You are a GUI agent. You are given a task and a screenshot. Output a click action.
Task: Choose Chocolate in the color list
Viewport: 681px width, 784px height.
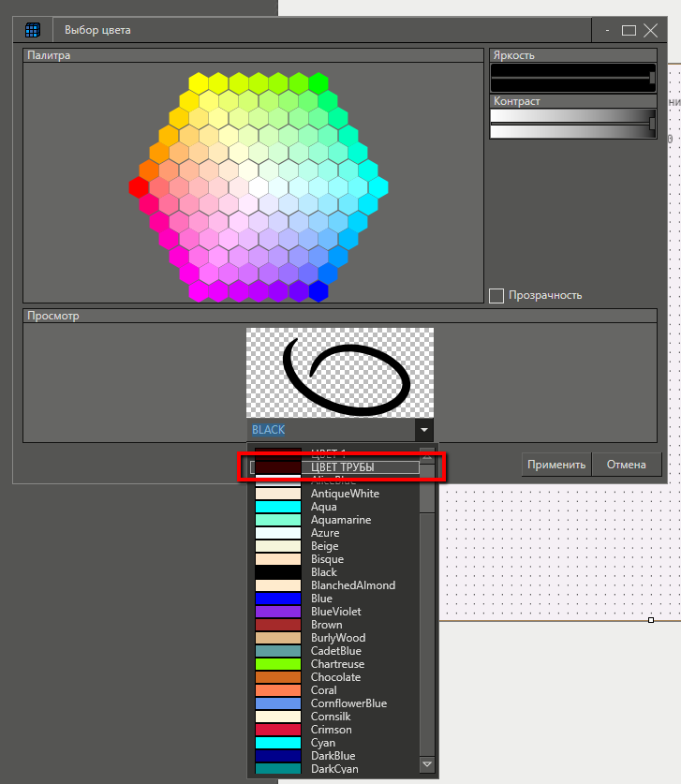point(337,677)
